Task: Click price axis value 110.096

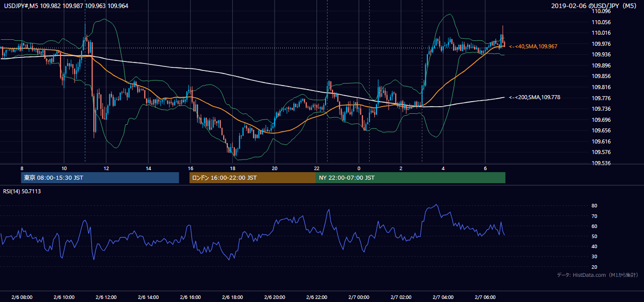Action: tap(602, 11)
